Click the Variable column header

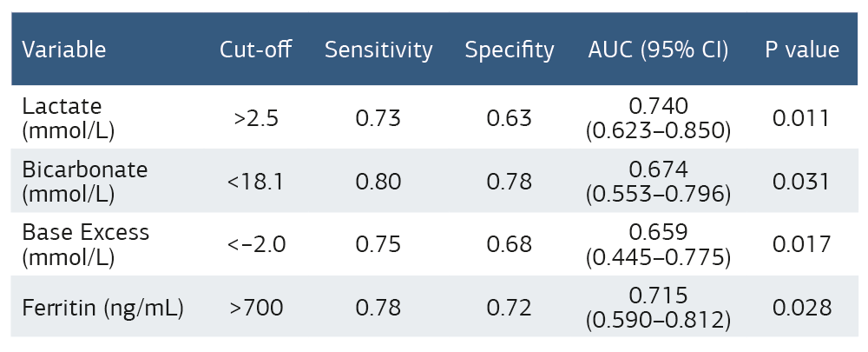tap(64, 50)
